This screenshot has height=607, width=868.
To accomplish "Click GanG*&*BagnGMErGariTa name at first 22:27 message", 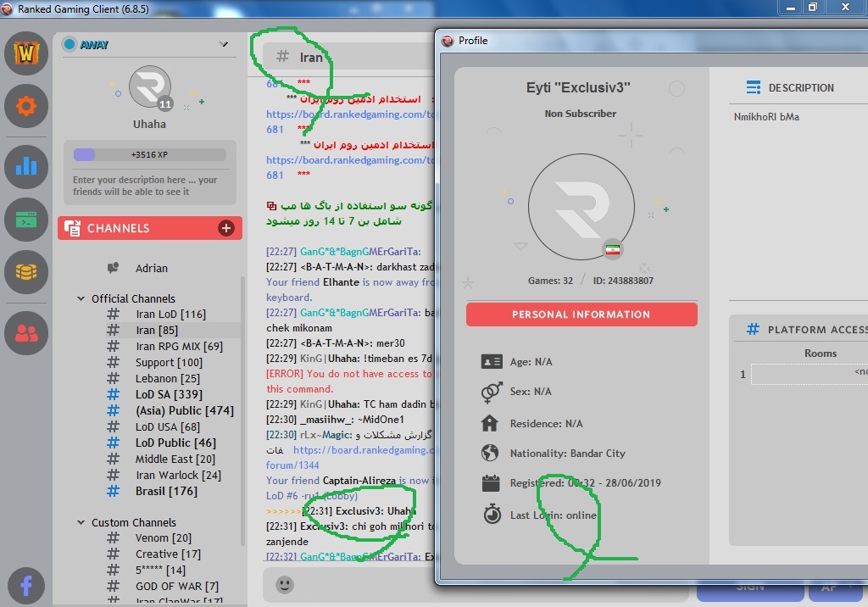I will pos(360,252).
